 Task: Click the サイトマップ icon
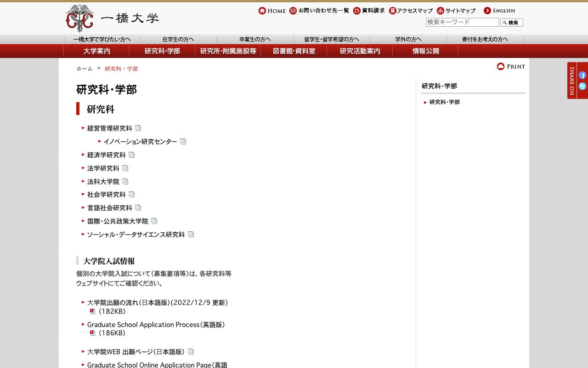point(440,10)
